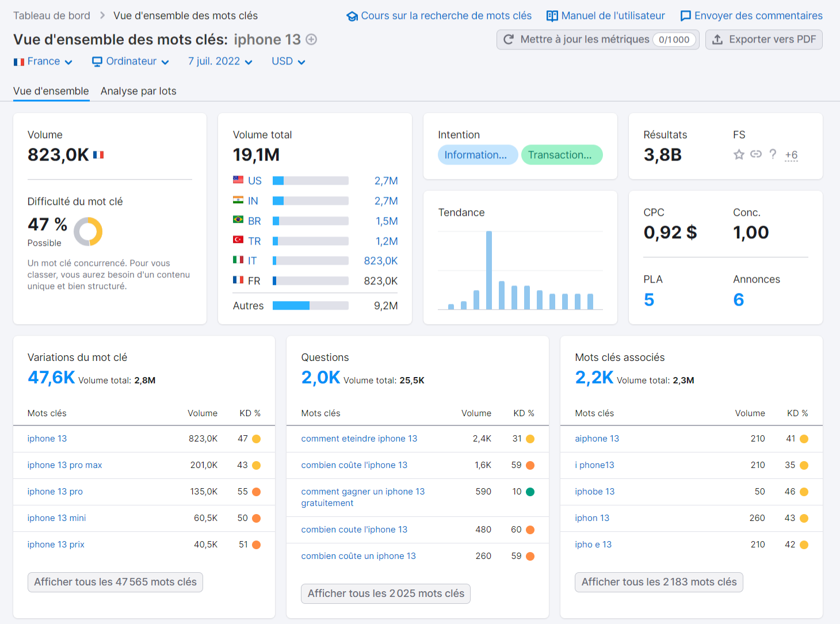Open associated keyword iphon 13
840x624 pixels.
tap(592, 518)
